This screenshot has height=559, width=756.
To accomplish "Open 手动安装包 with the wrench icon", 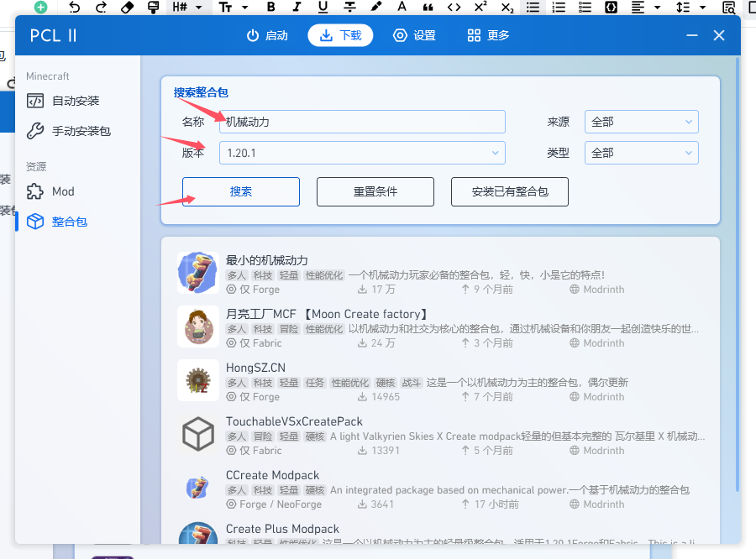I will tap(81, 131).
